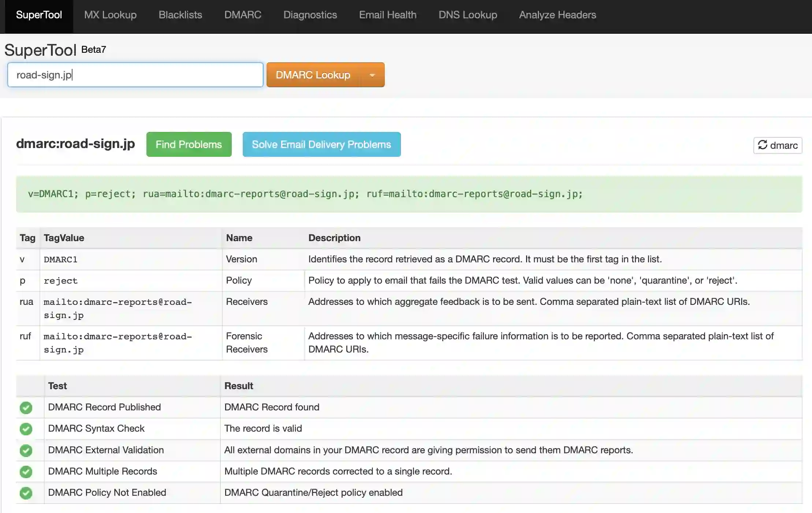Click the 'DMARC Record Published' test name
The height and width of the screenshot is (513, 812).
click(x=104, y=407)
